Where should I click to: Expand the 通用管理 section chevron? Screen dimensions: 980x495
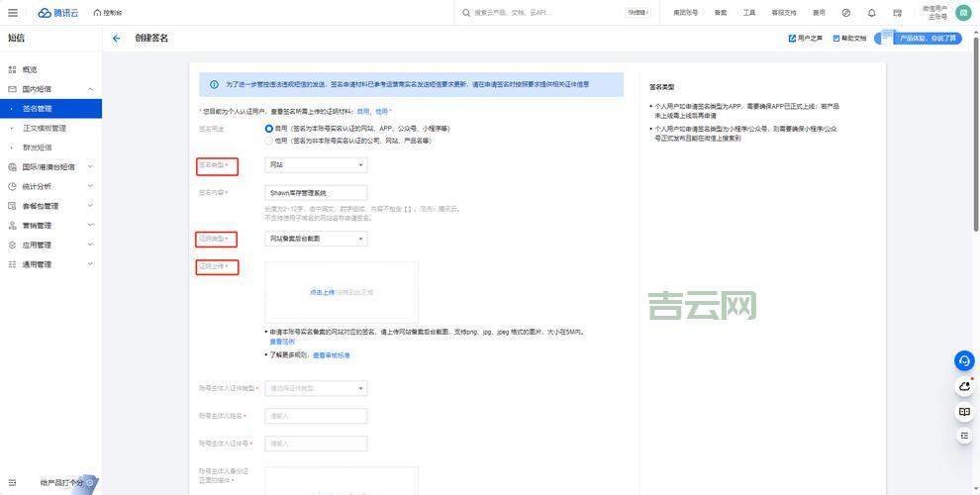90,264
